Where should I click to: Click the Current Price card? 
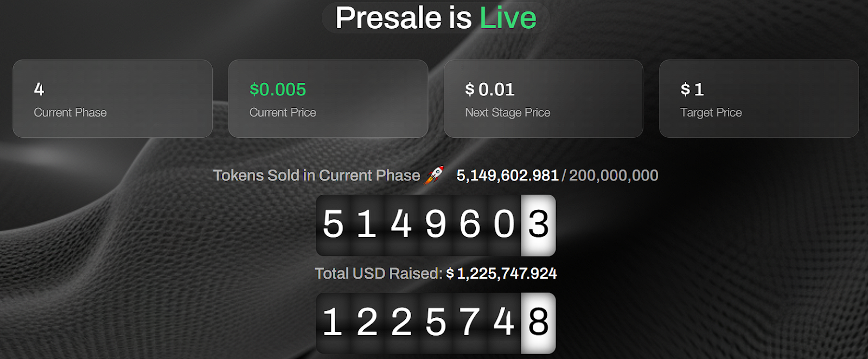(328, 98)
